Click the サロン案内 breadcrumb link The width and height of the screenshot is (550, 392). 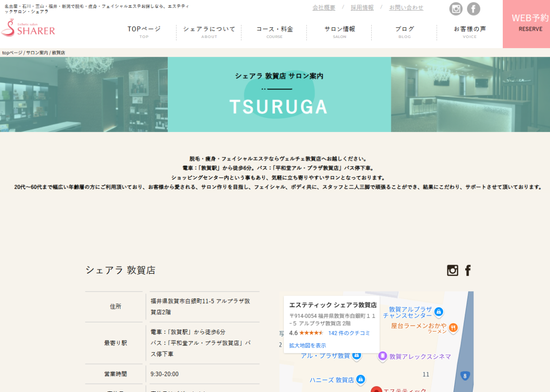point(37,53)
